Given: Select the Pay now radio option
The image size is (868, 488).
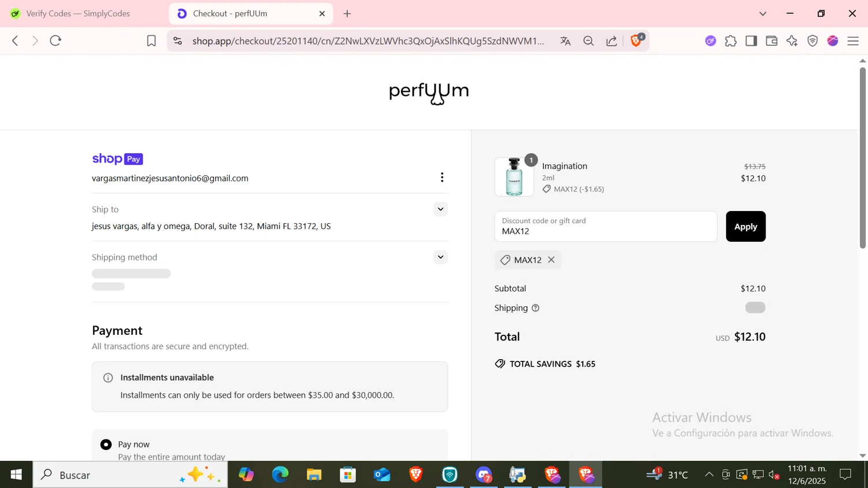Looking at the screenshot, I should click(106, 445).
